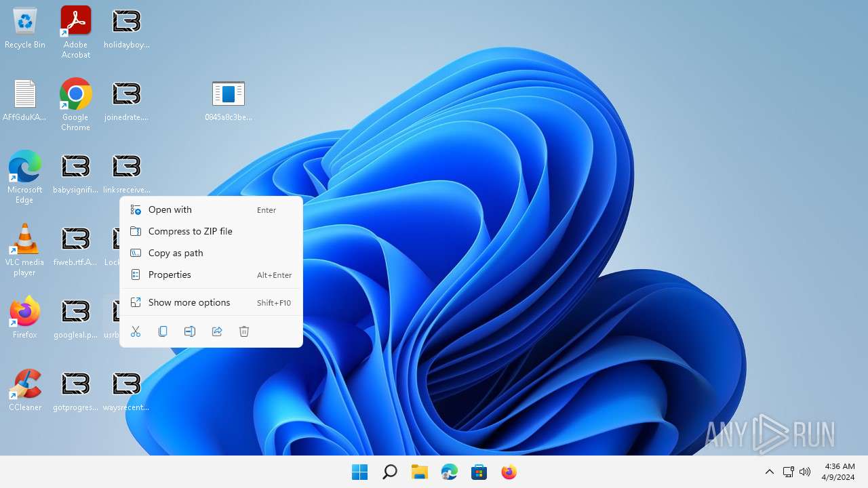Click the Delete trash icon

coord(244,331)
